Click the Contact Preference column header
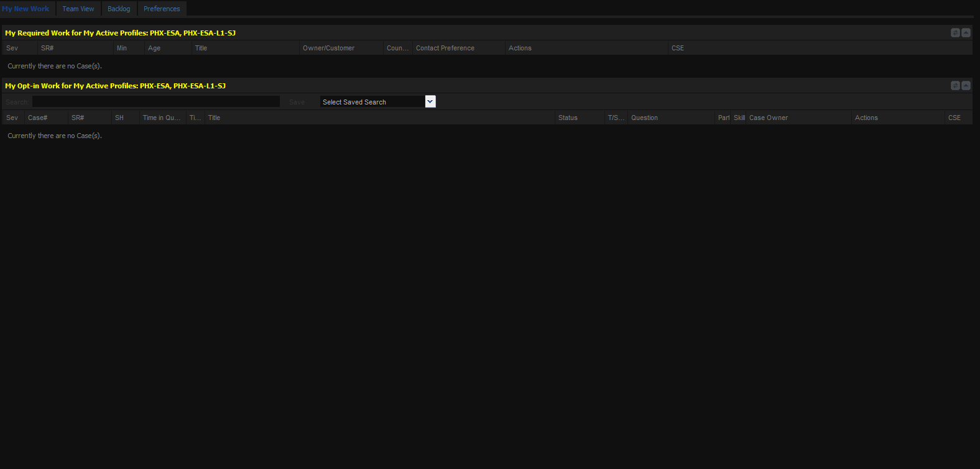980x469 pixels. [459, 48]
